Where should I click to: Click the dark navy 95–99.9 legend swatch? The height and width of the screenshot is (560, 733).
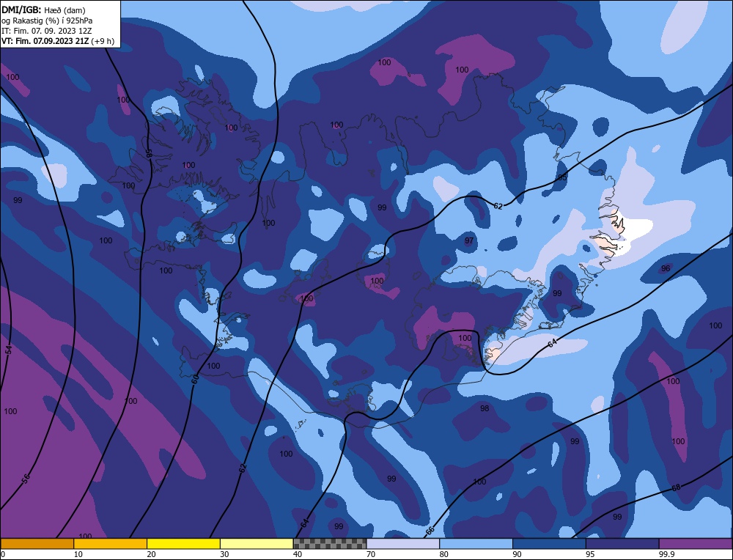(622, 543)
